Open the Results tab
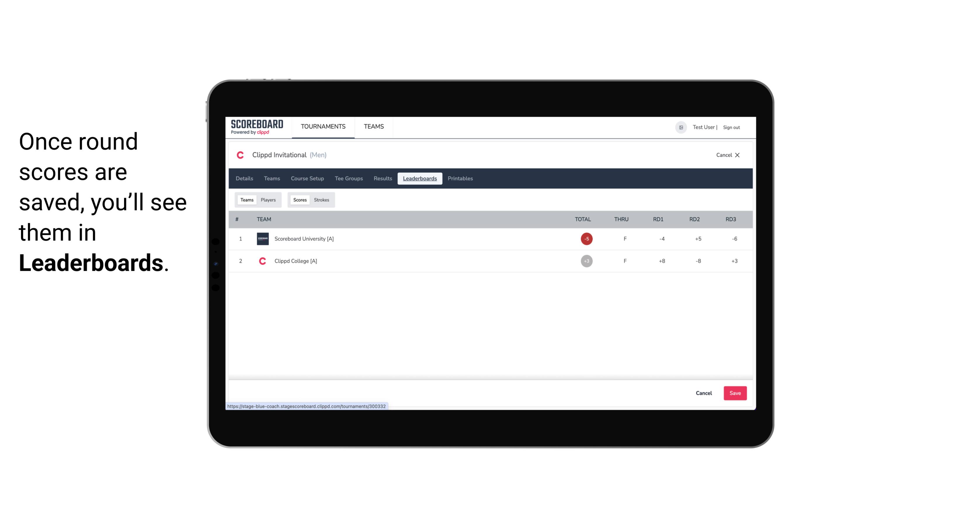The width and height of the screenshot is (980, 527). [x=382, y=179]
